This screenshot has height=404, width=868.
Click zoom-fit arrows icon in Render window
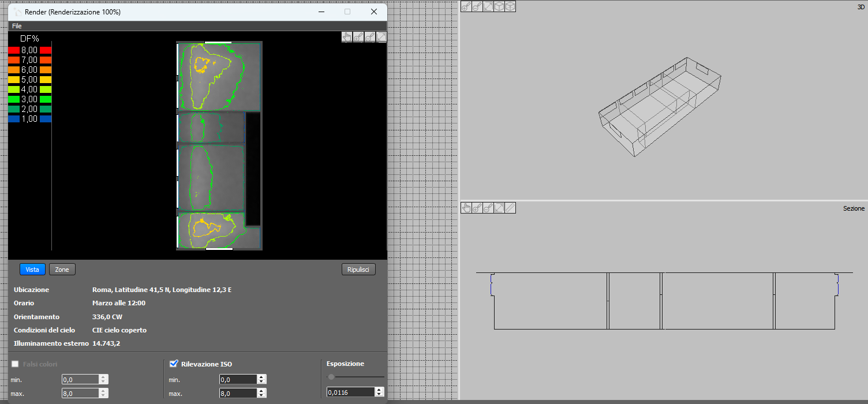coord(381,37)
